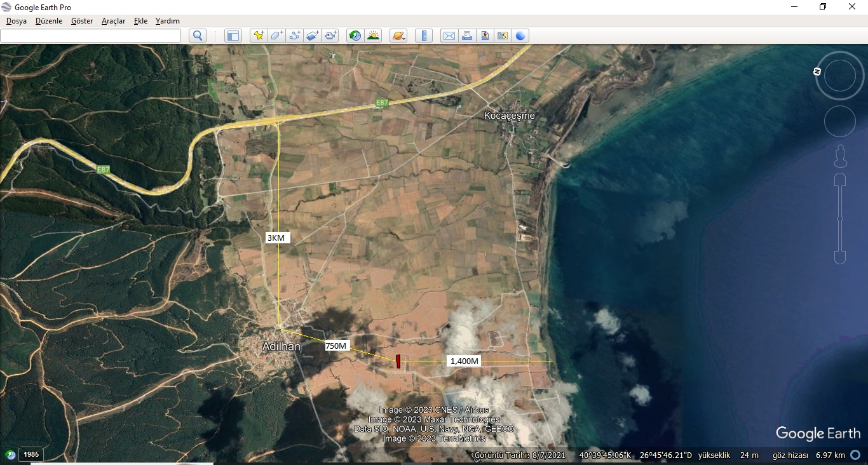This screenshot has height=465, width=868.
Task: Select the Add Path tool
Action: point(294,36)
